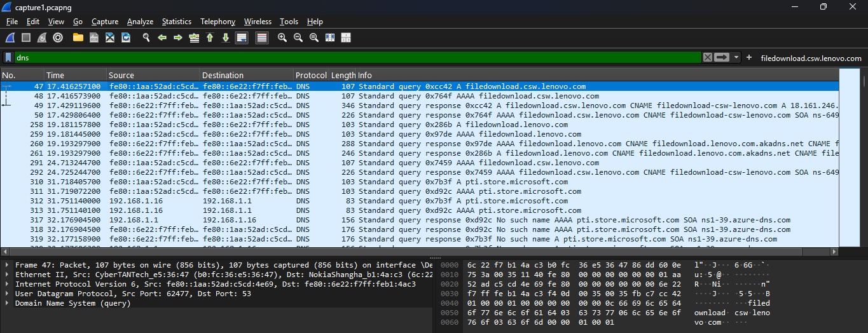This screenshot has height=333, width=868.
Task: Open the File menu
Action: [11, 22]
